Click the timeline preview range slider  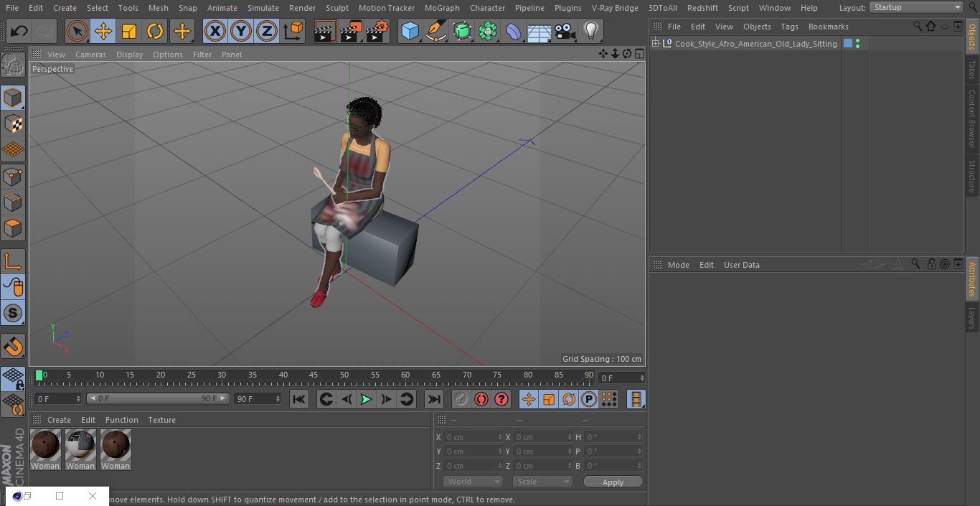point(158,398)
